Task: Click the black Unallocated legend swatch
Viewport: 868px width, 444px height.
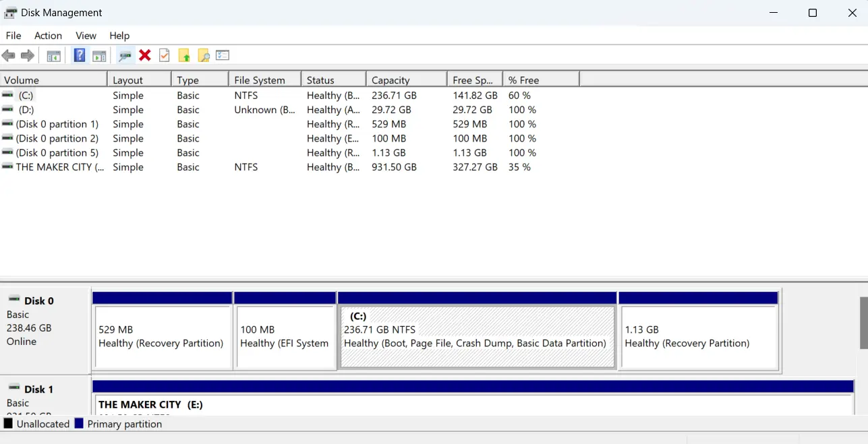Action: (8, 424)
